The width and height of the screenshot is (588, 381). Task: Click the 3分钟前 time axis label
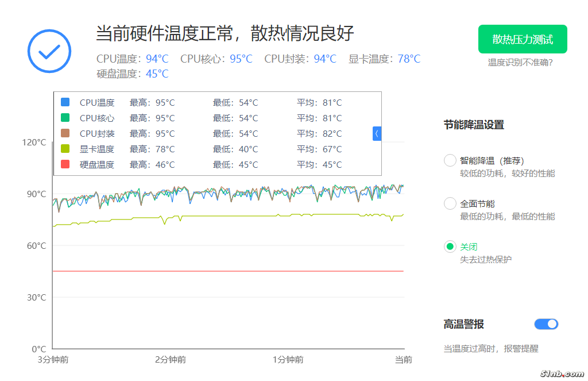(x=53, y=360)
